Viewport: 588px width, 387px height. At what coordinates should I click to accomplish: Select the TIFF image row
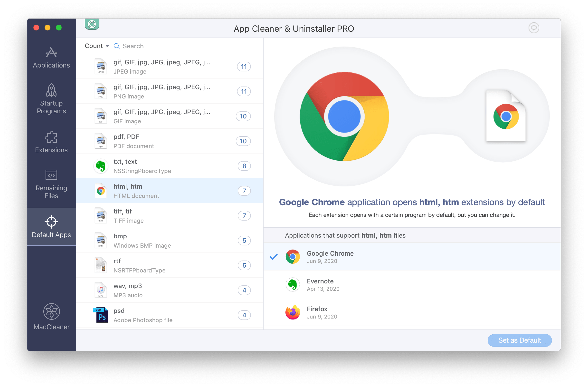pyautogui.click(x=170, y=216)
